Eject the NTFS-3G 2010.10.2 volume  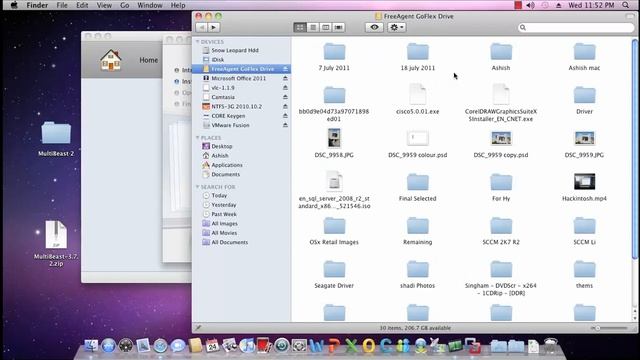pos(285,107)
